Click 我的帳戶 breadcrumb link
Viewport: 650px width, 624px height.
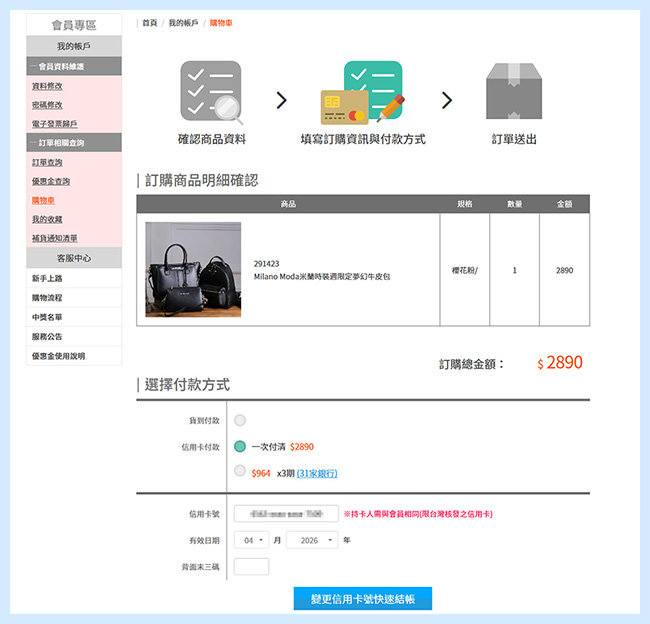click(183, 22)
